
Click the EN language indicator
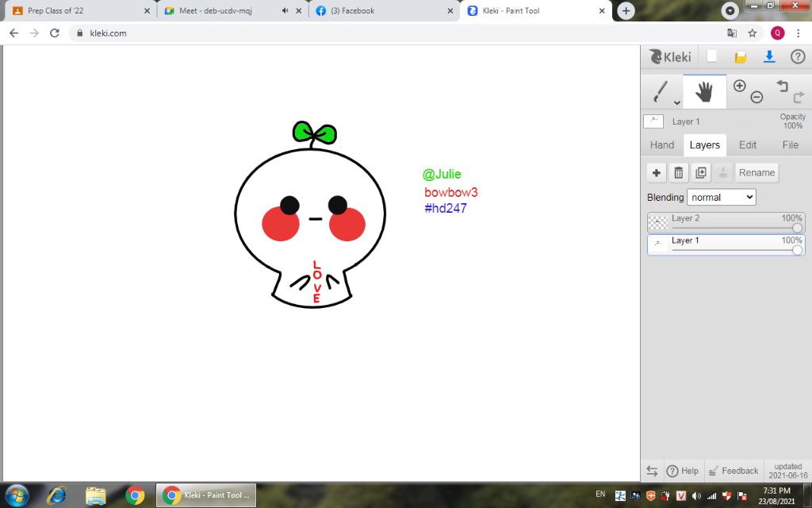(x=601, y=495)
